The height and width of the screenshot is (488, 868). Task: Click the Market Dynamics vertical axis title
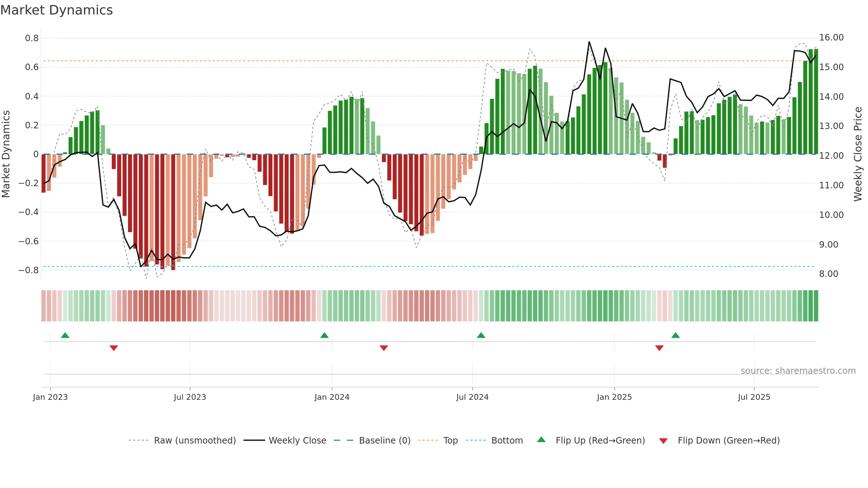tap(6, 154)
